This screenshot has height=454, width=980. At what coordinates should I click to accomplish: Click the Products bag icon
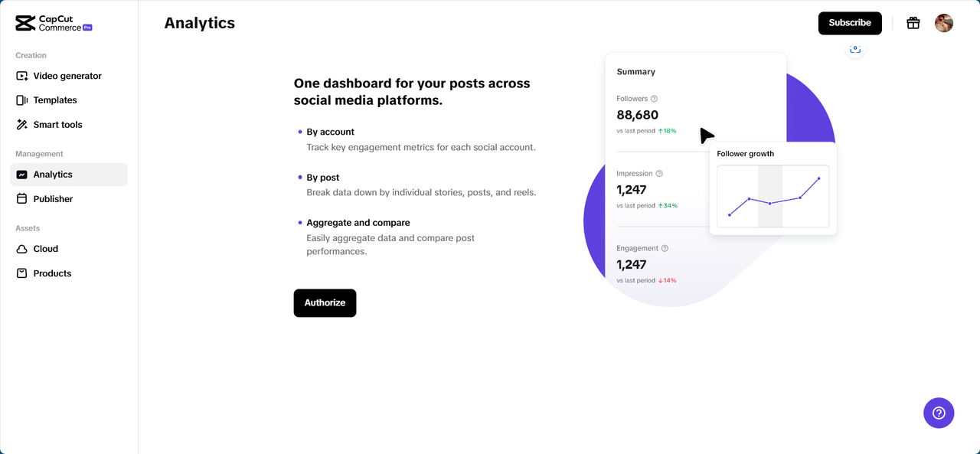pyautogui.click(x=22, y=273)
